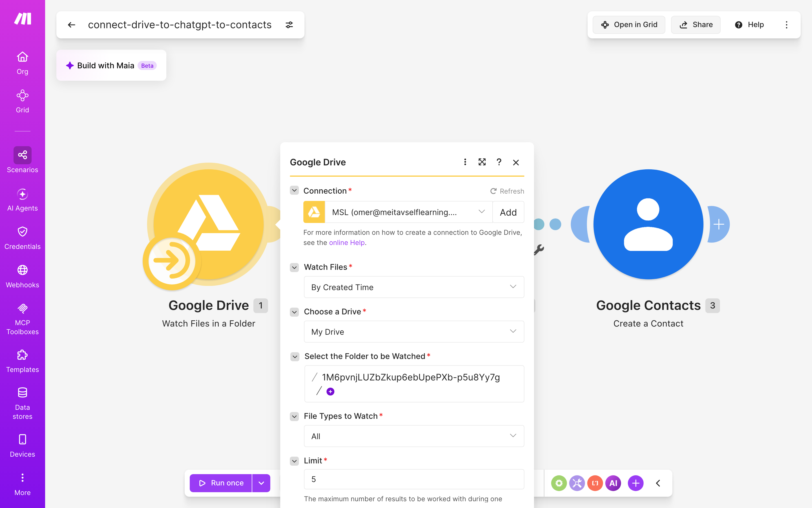Screen dimensions: 812x508
Task: Click Add connection button
Action: pos(508,212)
